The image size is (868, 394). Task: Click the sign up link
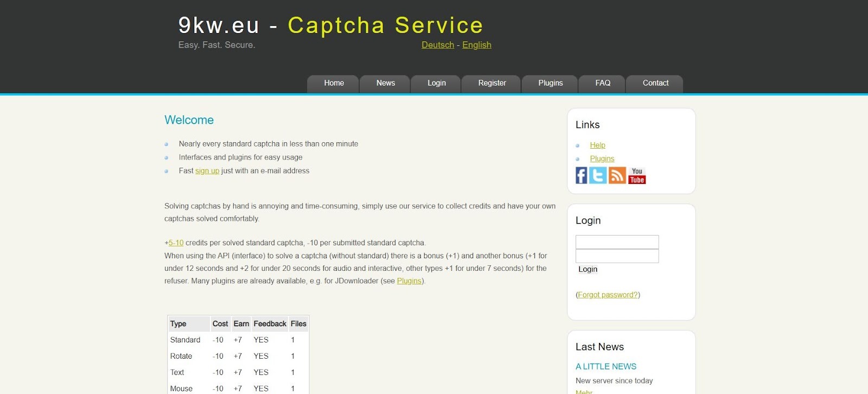pos(207,171)
